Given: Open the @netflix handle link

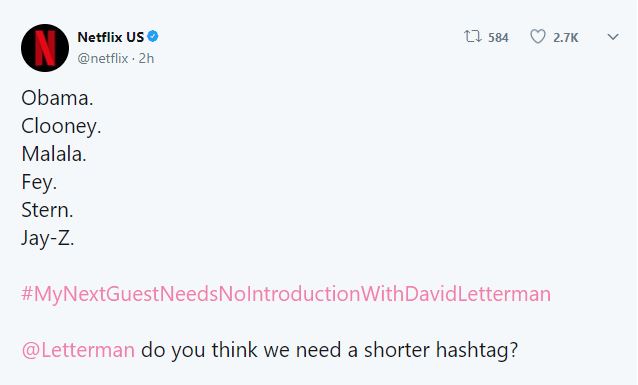Looking at the screenshot, I should pyautogui.click(x=103, y=59).
